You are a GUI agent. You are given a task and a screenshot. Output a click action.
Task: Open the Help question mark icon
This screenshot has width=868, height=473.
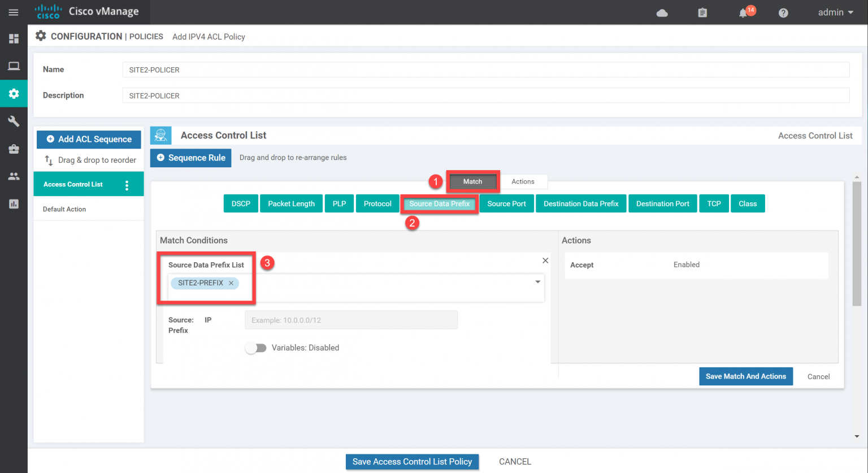[783, 12]
